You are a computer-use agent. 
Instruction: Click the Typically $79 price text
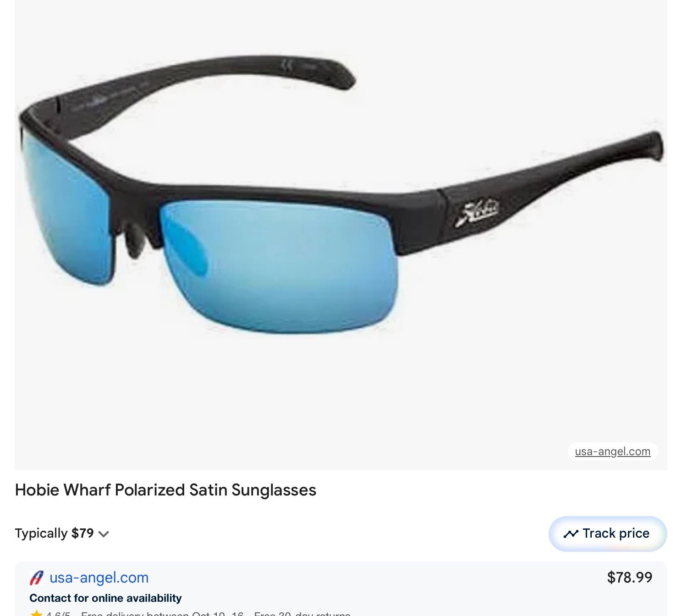54,533
